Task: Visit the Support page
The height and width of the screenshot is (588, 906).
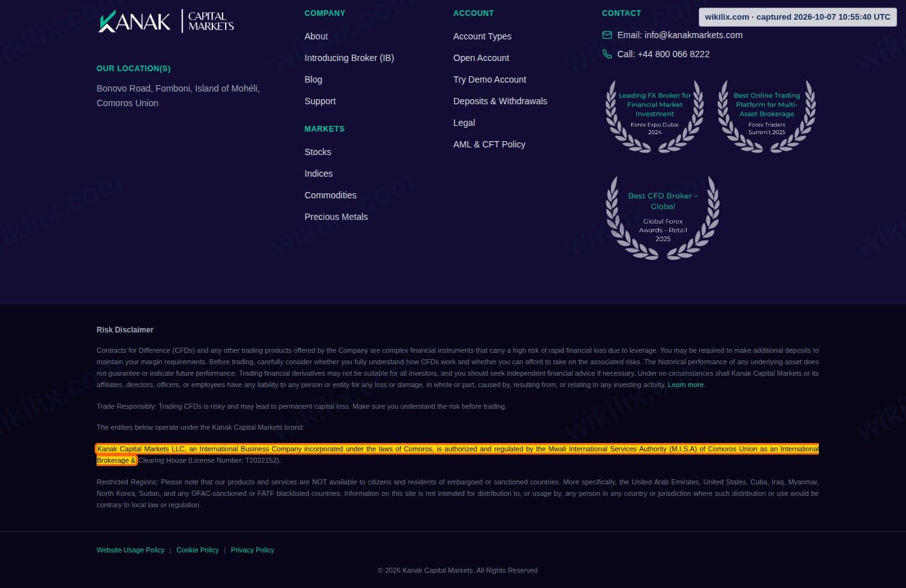Action: (320, 101)
